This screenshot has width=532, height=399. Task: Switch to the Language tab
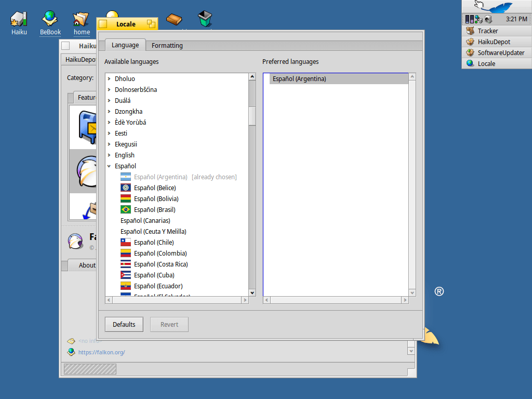(125, 45)
